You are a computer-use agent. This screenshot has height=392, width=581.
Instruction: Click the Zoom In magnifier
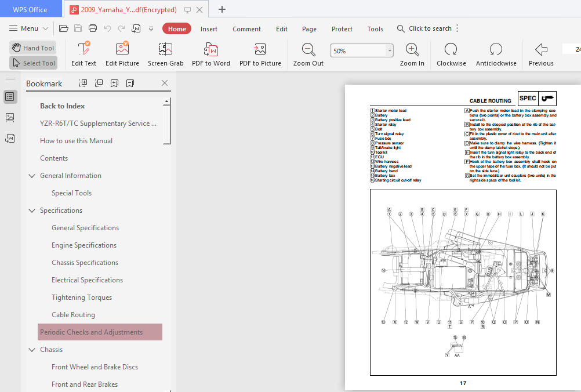point(412,54)
